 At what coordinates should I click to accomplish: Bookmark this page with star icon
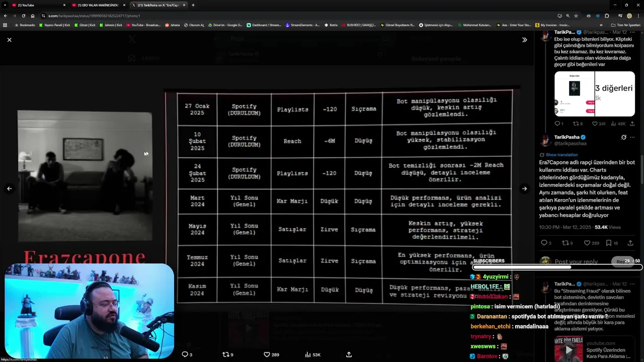click(576, 16)
